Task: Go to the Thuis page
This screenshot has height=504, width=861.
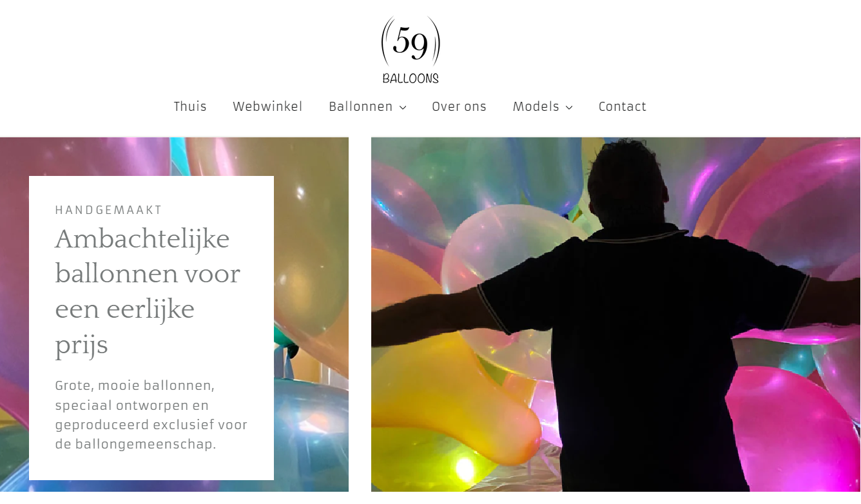Action: pyautogui.click(x=190, y=106)
